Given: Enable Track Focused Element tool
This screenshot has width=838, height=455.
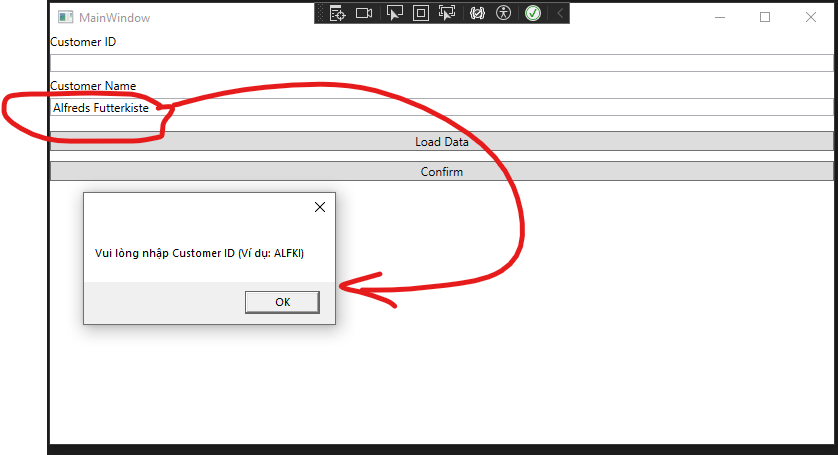Looking at the screenshot, I should coord(447,13).
